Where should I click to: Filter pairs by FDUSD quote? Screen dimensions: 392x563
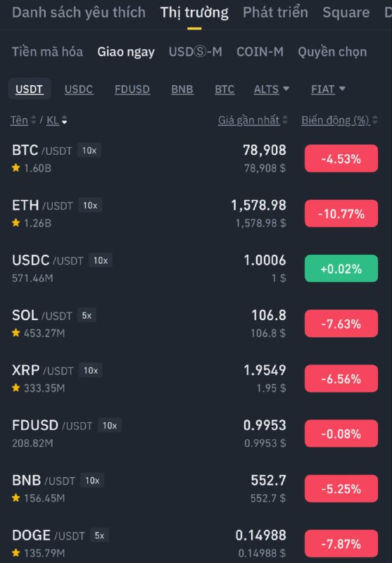click(x=132, y=89)
